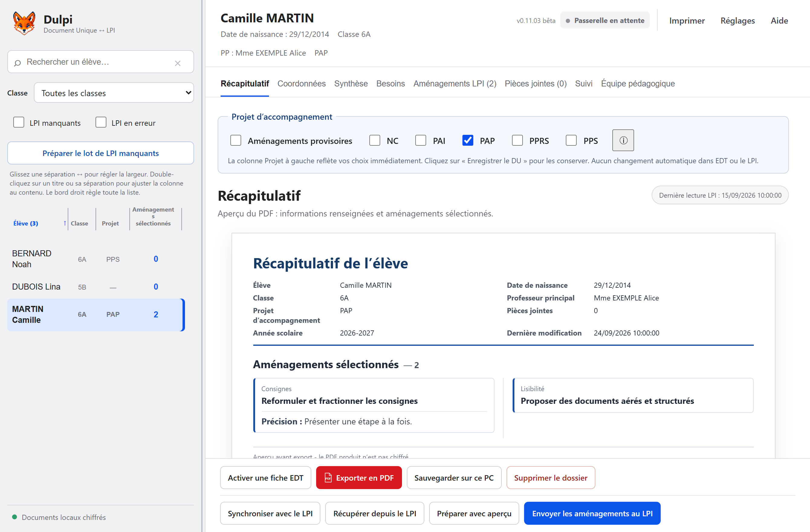Clear the student search field
This screenshot has height=532, width=810.
(x=178, y=63)
